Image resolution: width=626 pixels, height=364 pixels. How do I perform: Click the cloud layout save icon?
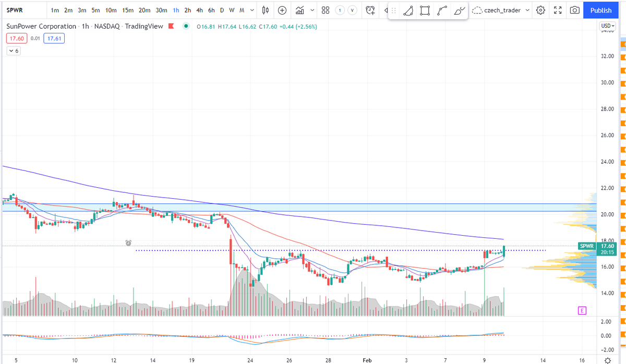477,10
